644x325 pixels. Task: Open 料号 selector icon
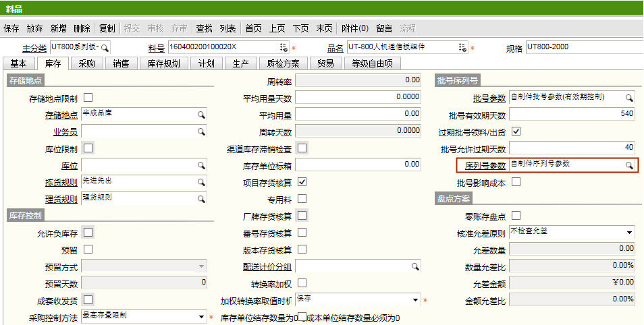click(x=284, y=48)
